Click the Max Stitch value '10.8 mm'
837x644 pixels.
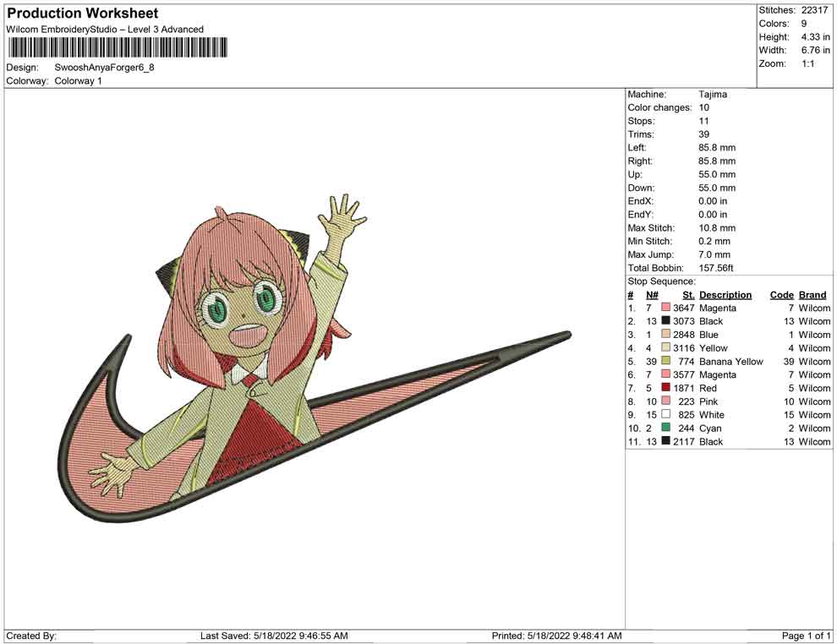[717, 228]
